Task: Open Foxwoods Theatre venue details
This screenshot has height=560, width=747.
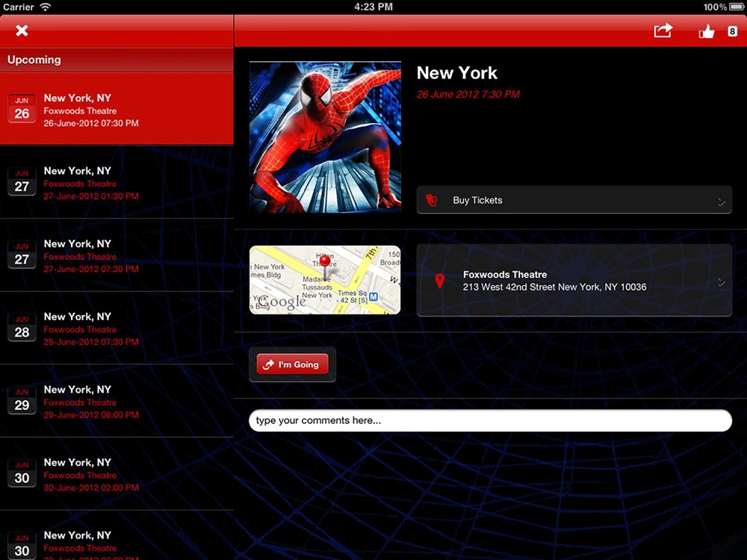Action: (x=574, y=281)
